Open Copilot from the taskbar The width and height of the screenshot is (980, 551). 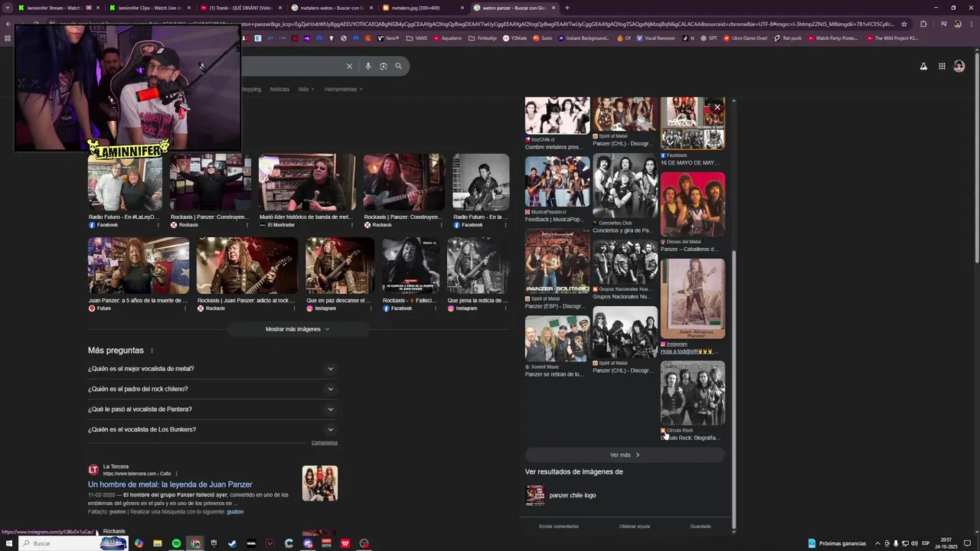click(x=139, y=543)
